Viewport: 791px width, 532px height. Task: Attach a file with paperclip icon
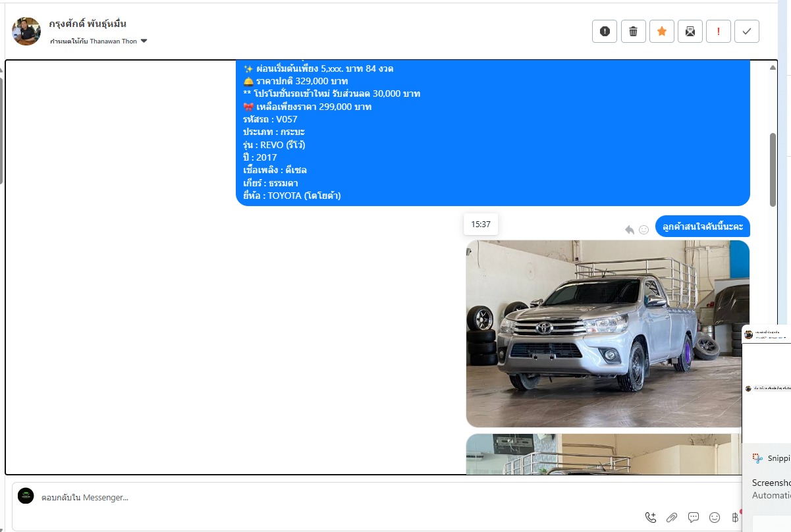(x=672, y=518)
